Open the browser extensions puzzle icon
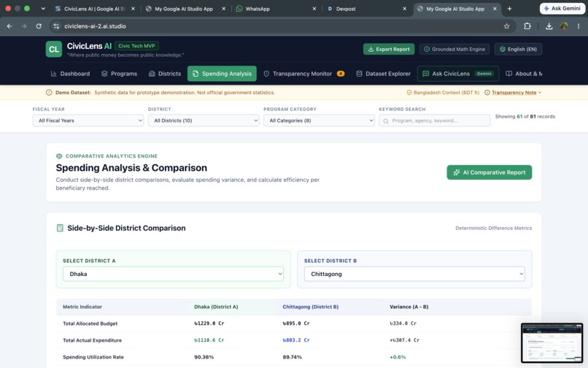 tap(527, 26)
